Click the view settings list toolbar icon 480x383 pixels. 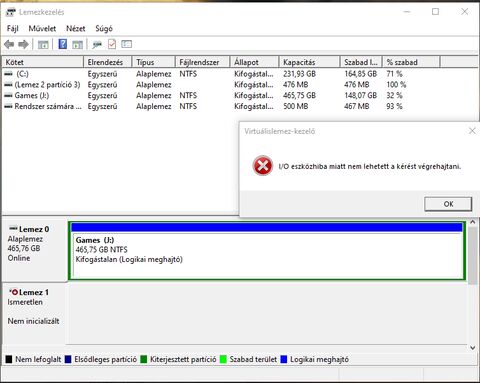tap(127, 44)
